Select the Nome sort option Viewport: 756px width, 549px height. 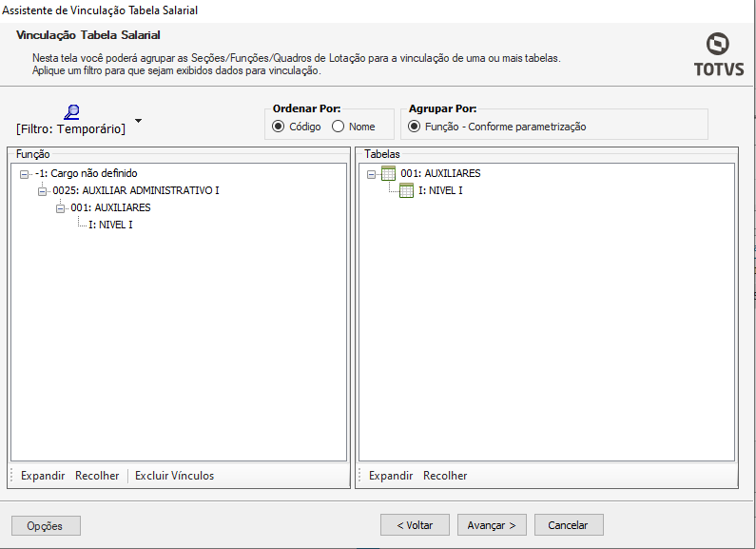click(338, 127)
